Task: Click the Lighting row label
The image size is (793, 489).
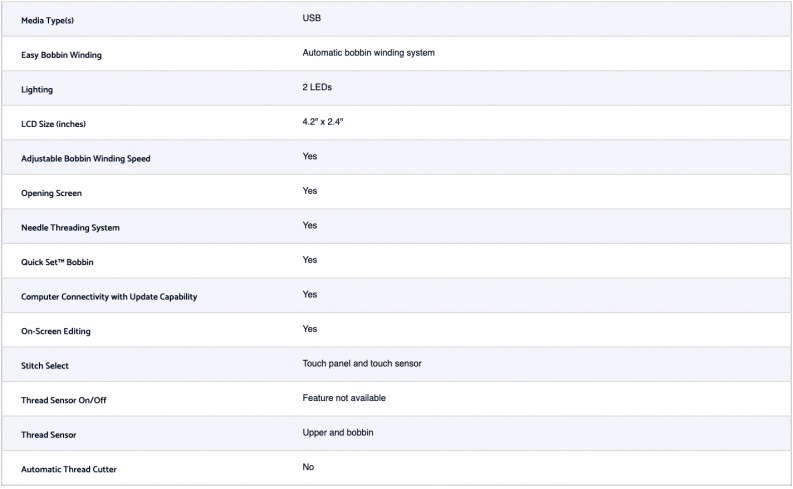Action: [x=36, y=90]
